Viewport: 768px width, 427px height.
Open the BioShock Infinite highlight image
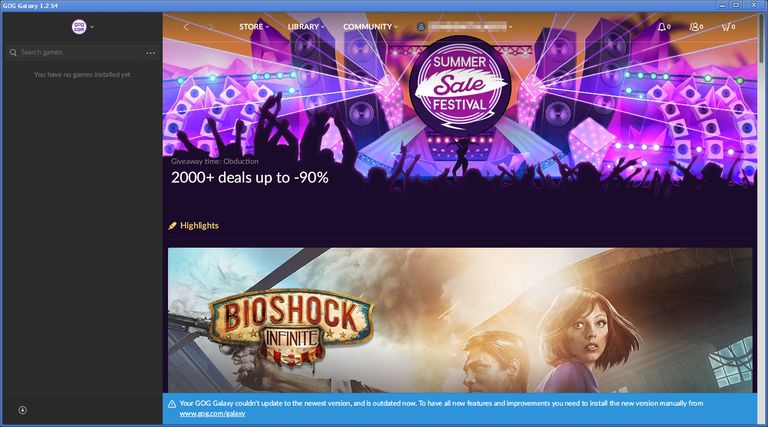pyautogui.click(x=460, y=320)
